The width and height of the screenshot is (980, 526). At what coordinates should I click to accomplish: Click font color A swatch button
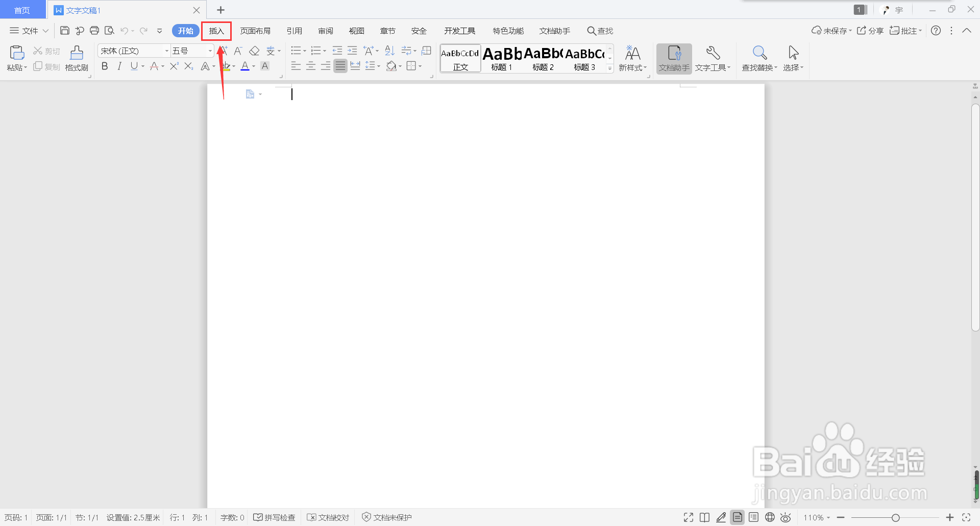(x=245, y=66)
